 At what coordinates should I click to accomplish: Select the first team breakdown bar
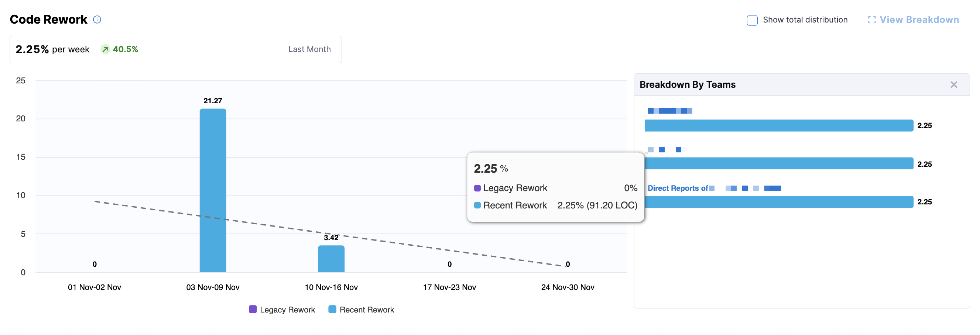[x=779, y=125]
